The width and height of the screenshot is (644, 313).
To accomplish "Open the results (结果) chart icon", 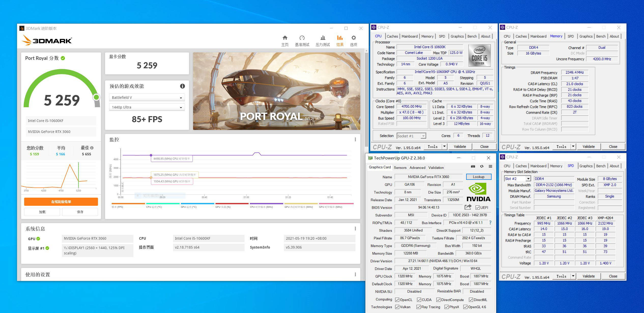I will pyautogui.click(x=340, y=38).
